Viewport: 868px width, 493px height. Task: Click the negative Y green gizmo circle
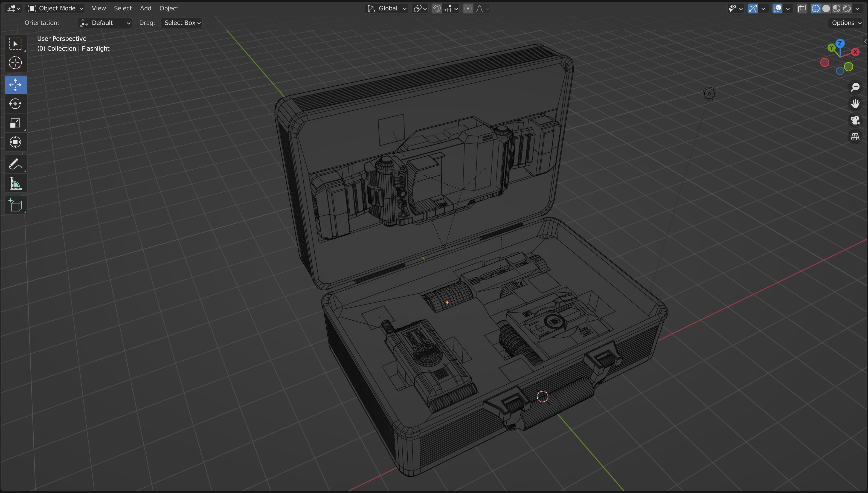tap(848, 67)
